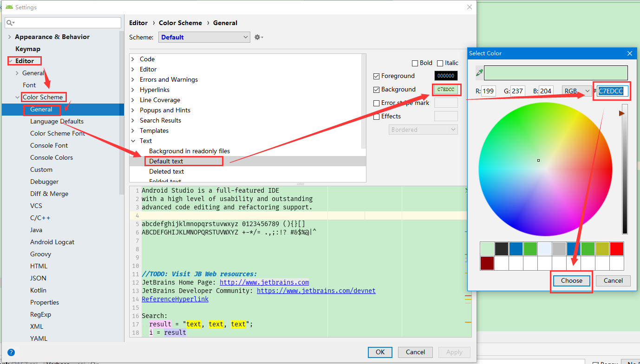This screenshot has width=640, height=364.
Task: Select Deleted text in attributes list
Action: pyautogui.click(x=248, y=171)
